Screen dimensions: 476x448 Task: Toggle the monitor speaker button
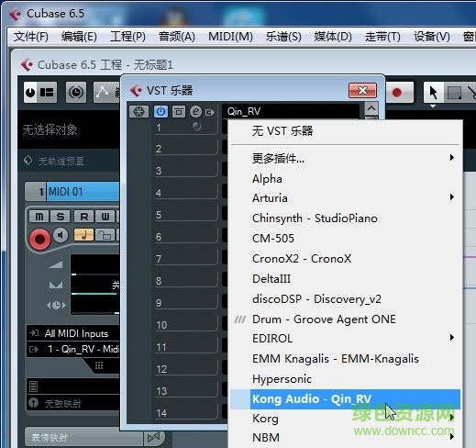[61, 235]
